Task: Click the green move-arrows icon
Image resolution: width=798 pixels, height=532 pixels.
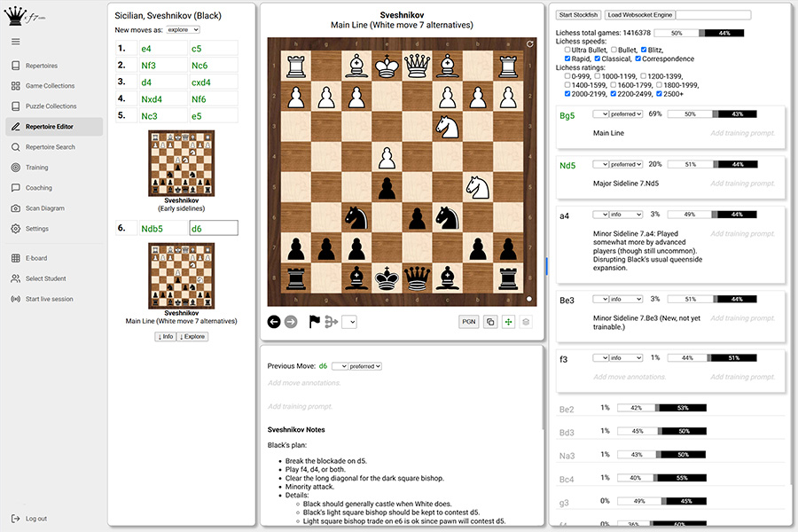Action: coord(508,322)
